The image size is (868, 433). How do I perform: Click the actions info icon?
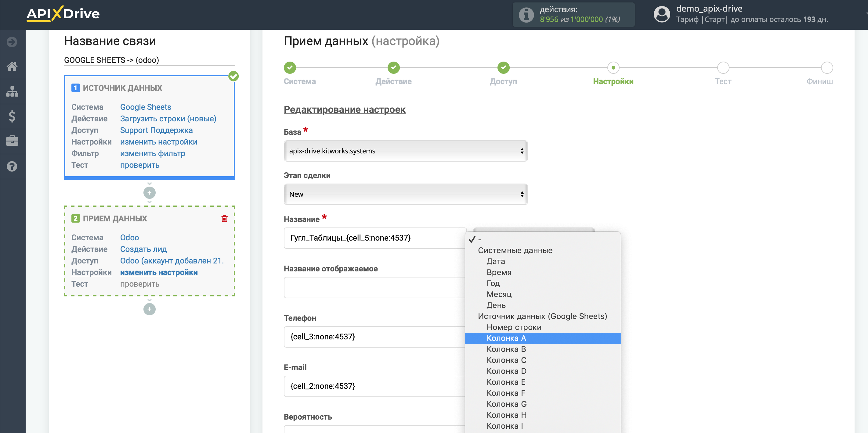[526, 15]
